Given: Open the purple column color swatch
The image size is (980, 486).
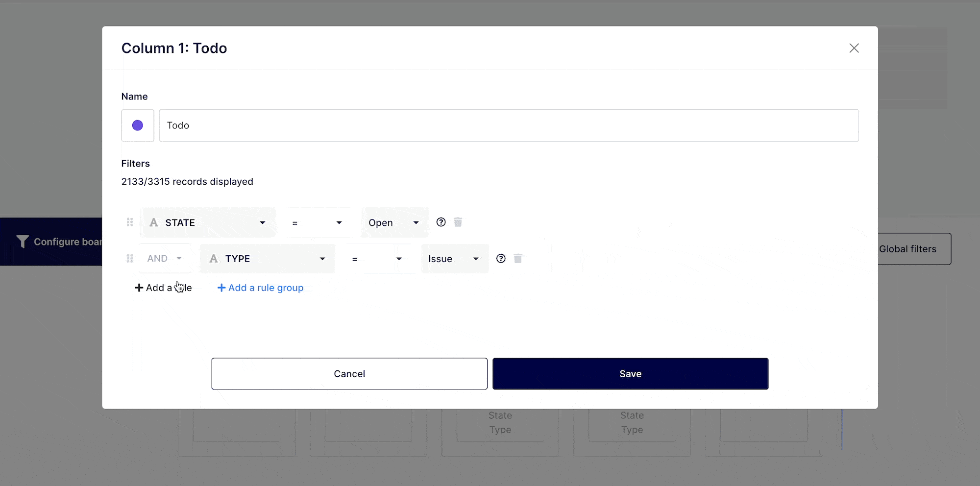Looking at the screenshot, I should pyautogui.click(x=138, y=125).
